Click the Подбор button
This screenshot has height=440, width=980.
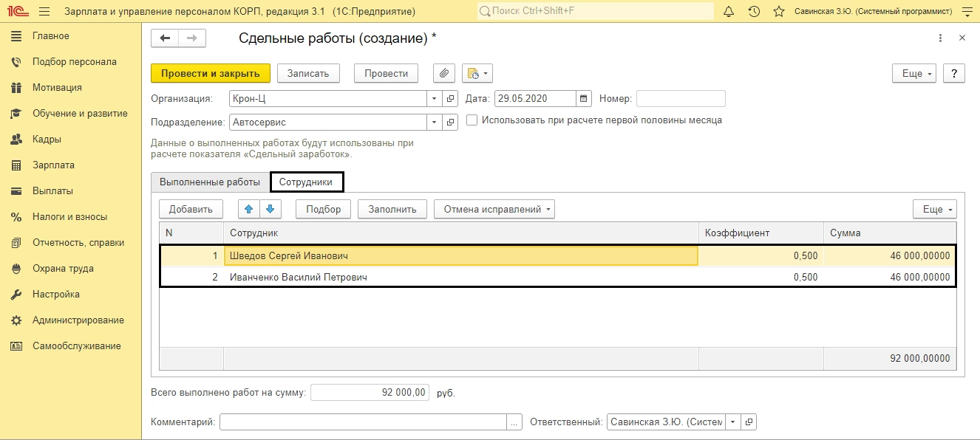(324, 209)
